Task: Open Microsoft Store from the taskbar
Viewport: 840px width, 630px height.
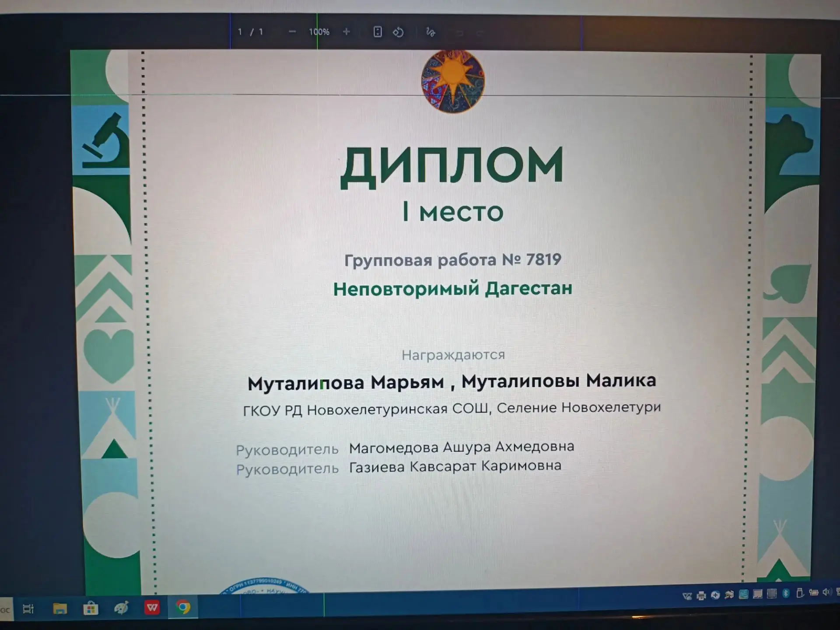Action: click(91, 608)
